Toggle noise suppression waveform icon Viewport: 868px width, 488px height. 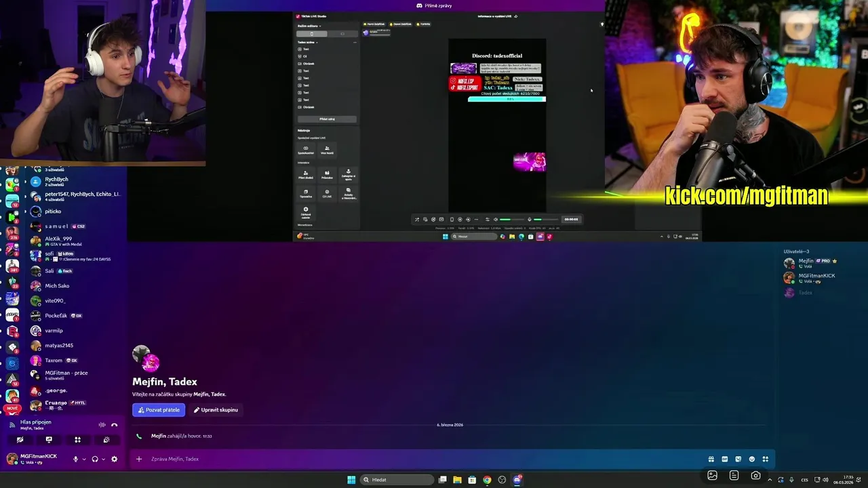102,425
